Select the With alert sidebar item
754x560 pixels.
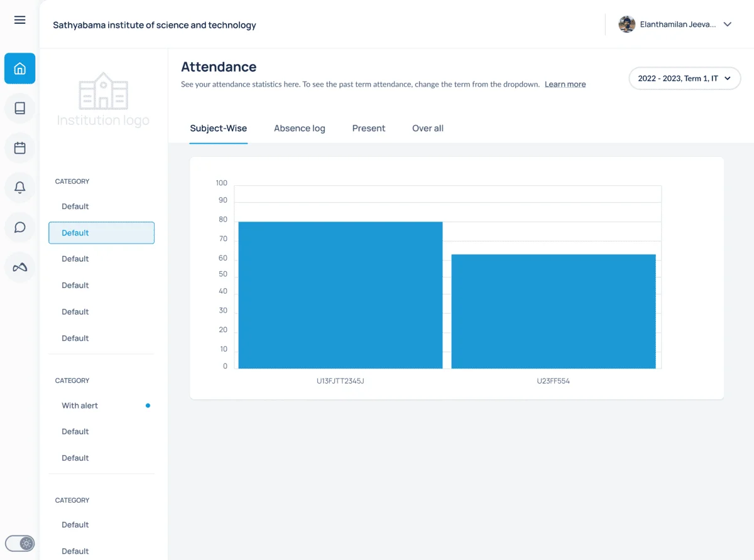[x=101, y=406]
